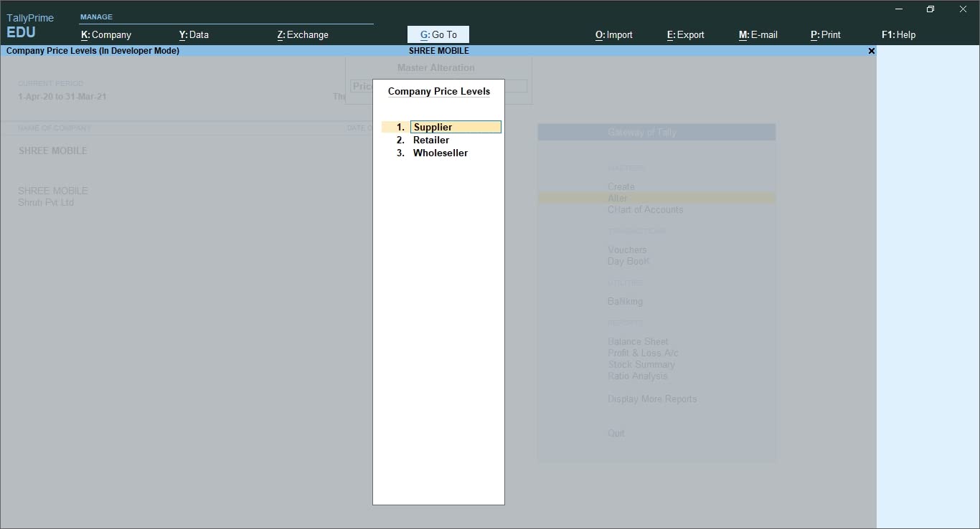This screenshot has width=980, height=529.
Task: Open Help from the top bar
Action: pos(898,34)
